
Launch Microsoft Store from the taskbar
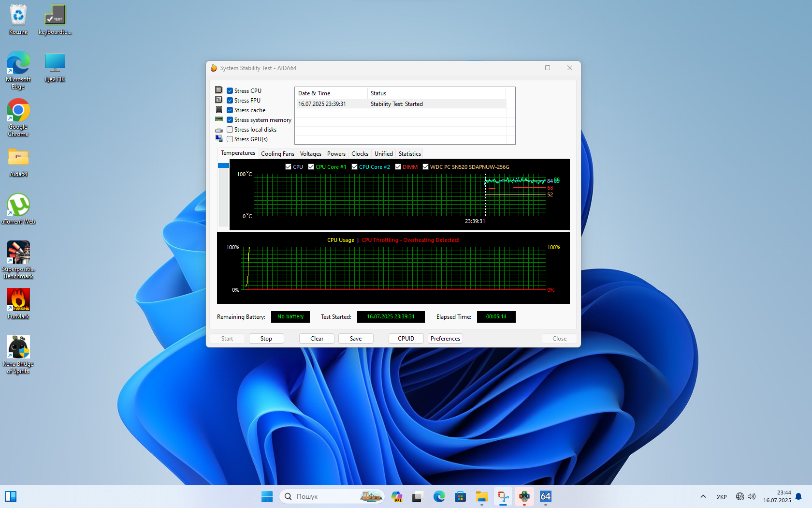[x=460, y=496]
